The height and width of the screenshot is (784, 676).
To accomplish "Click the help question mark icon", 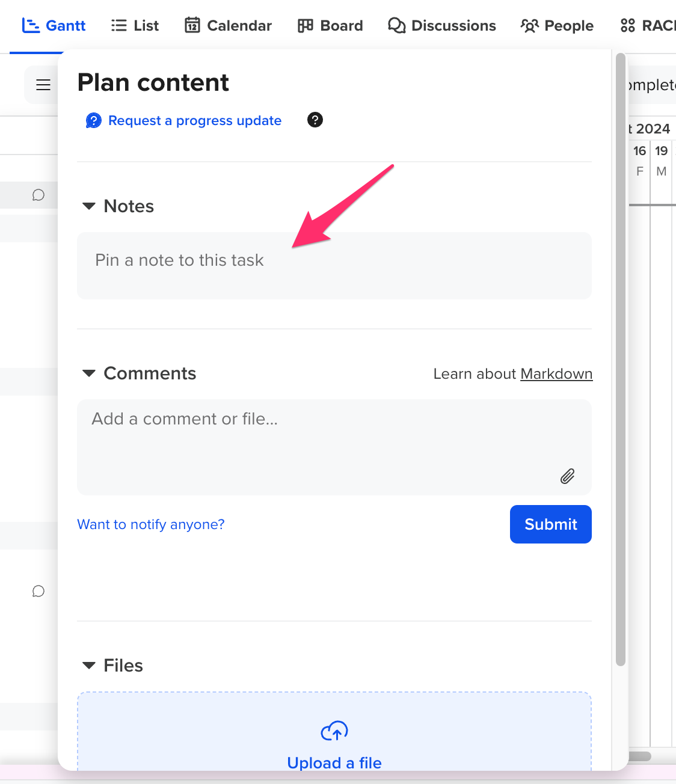I will tap(315, 120).
